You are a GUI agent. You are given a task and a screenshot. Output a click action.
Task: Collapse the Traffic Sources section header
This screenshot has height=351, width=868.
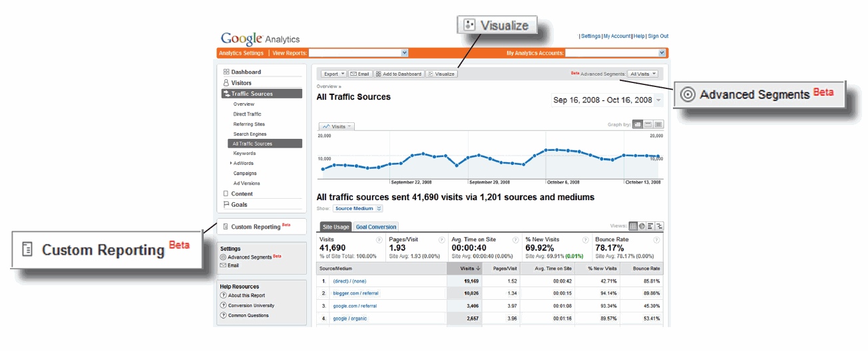point(262,94)
